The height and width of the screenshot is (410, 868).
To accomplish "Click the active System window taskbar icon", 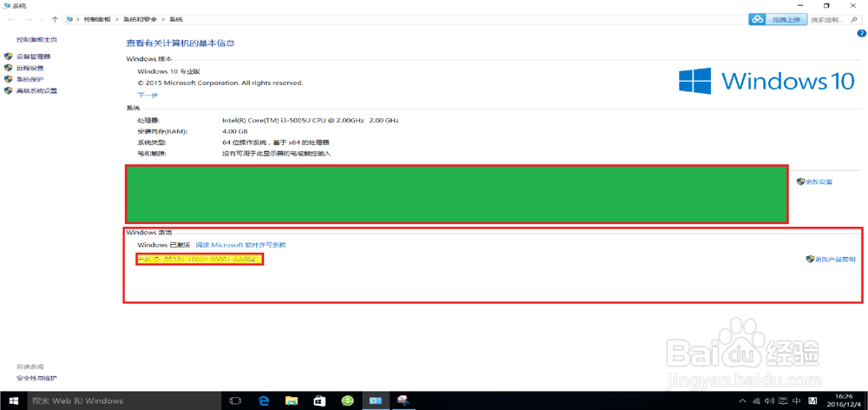I will 375,400.
